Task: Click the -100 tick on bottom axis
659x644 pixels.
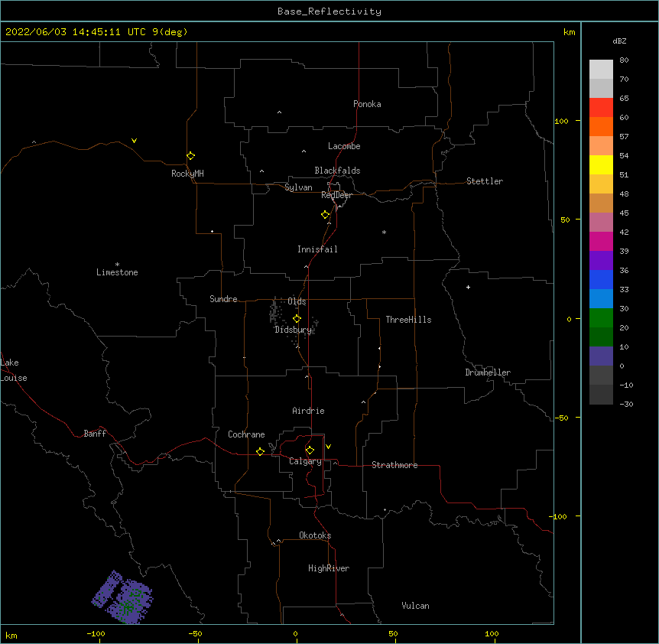Action: (x=96, y=634)
